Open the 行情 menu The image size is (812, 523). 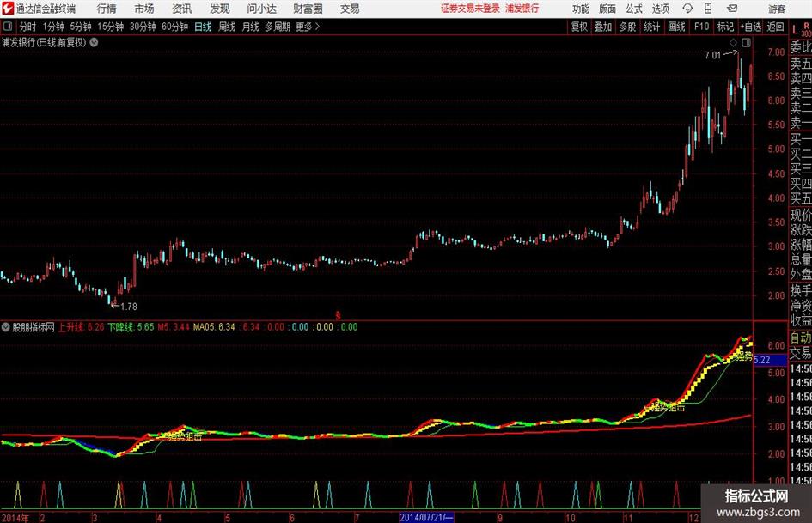107,9
